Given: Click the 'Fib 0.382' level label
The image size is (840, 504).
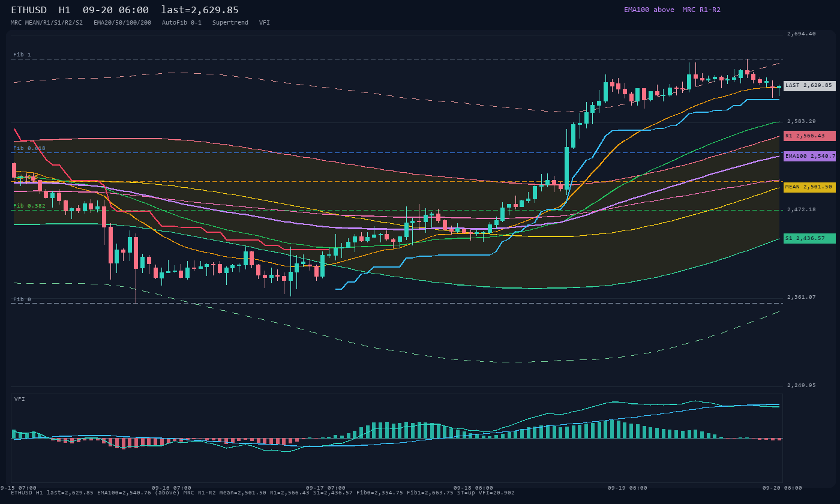Looking at the screenshot, I should click(x=29, y=206).
